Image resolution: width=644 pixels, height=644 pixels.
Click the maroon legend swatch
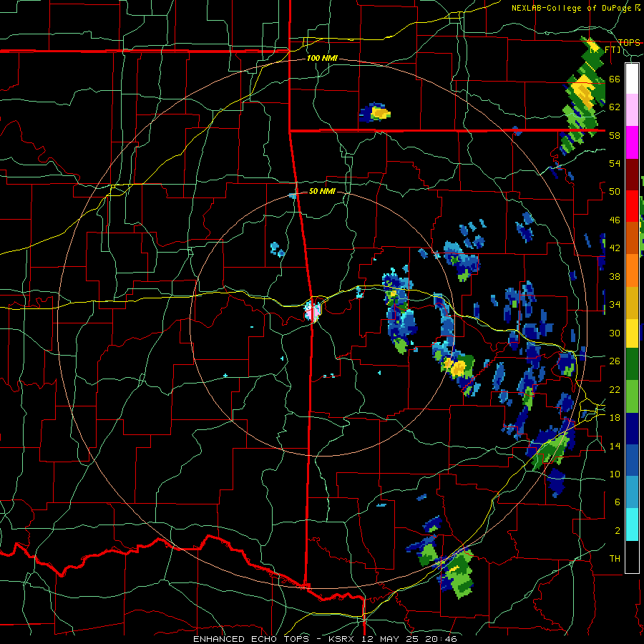(632, 175)
